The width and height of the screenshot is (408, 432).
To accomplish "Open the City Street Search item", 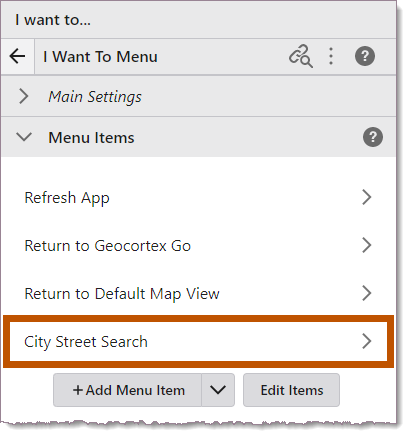I will [198, 341].
